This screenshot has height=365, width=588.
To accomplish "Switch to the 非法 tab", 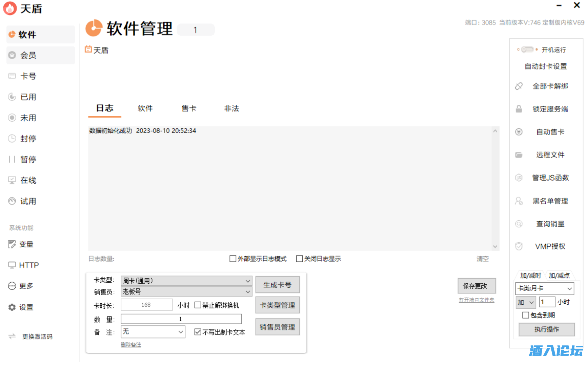I will coord(231,108).
